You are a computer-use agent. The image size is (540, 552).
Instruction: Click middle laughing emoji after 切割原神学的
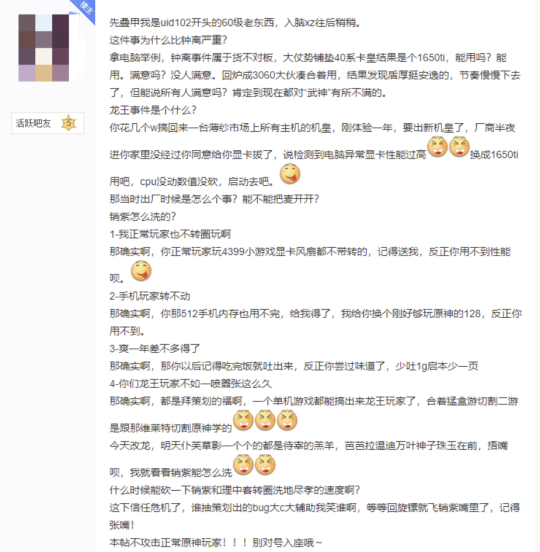265,420
